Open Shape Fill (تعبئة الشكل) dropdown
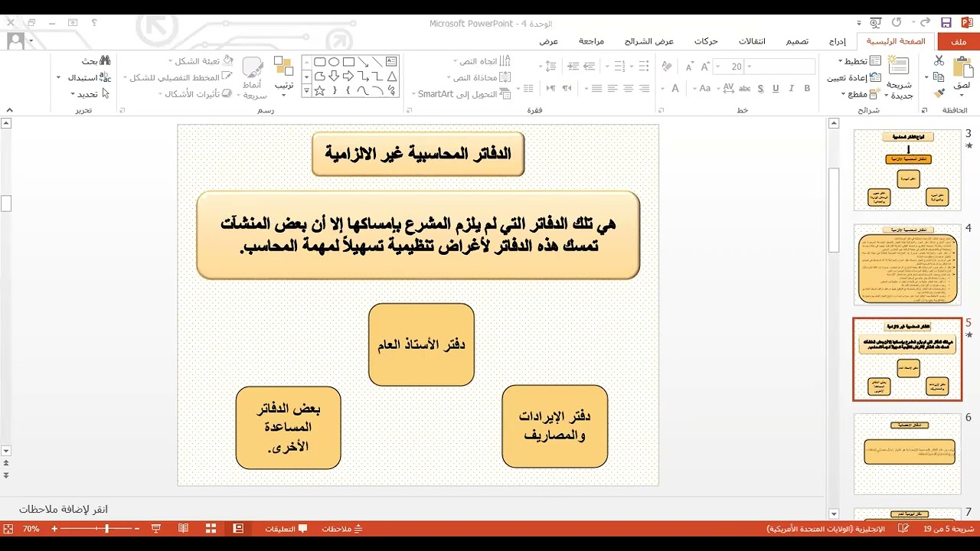Image resolution: width=980 pixels, height=551 pixels. (x=199, y=61)
